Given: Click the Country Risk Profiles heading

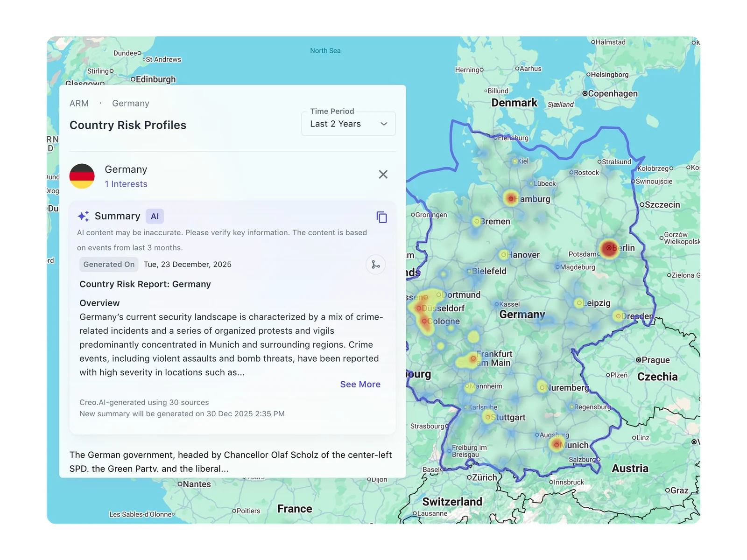Looking at the screenshot, I should (x=128, y=125).
